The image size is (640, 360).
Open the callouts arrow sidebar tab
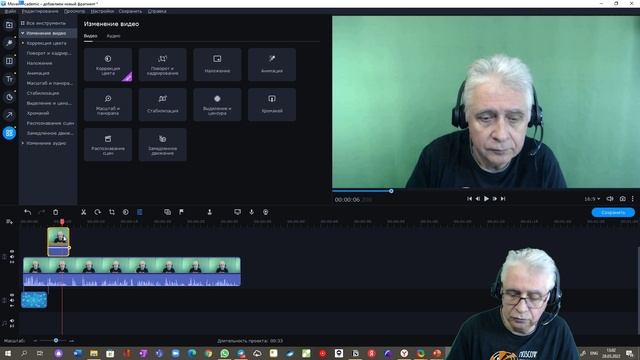click(9, 115)
